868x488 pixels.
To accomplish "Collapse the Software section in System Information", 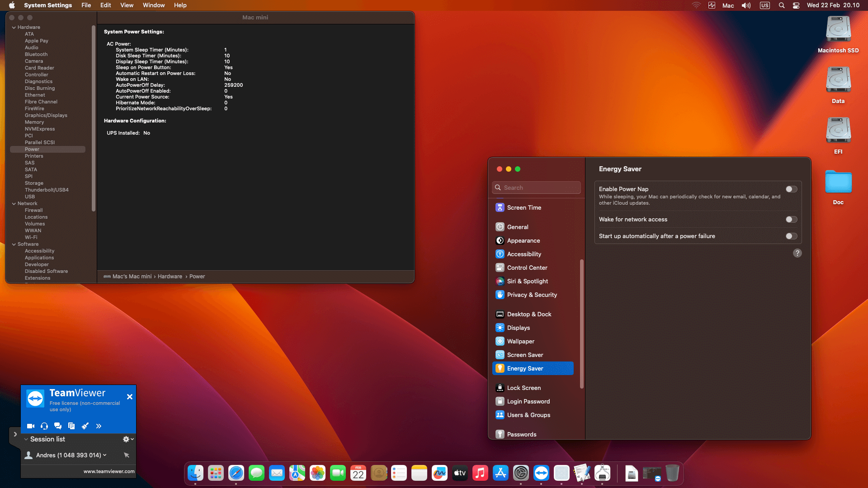I will click(x=14, y=244).
